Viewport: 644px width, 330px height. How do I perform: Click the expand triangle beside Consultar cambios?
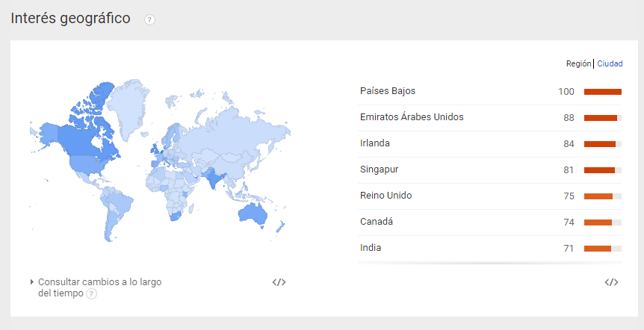(32, 282)
